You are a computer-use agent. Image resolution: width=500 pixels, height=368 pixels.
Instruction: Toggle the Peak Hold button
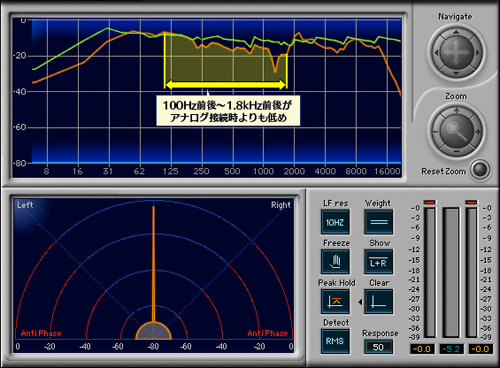coord(335,302)
